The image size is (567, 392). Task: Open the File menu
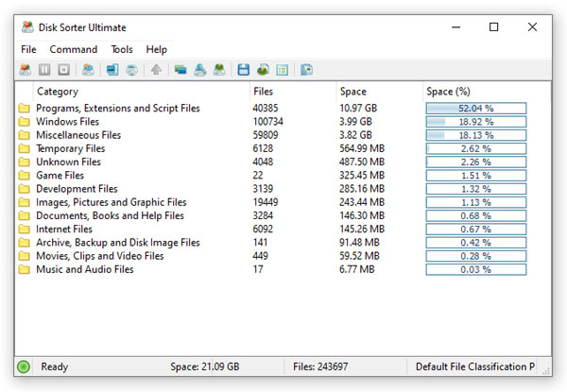pyautogui.click(x=28, y=49)
